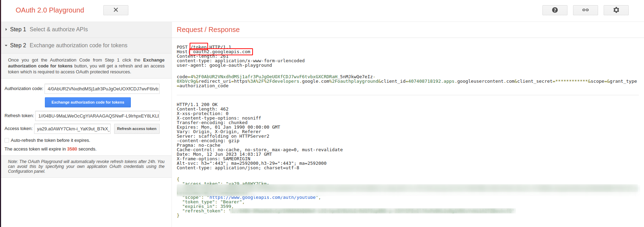Open the help question mark icon
Image resolution: width=644 pixels, height=227 pixels.
click(555, 10)
